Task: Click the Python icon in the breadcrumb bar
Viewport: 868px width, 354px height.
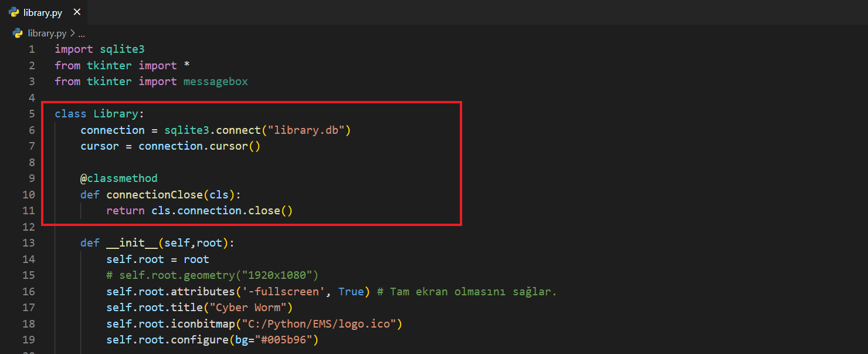Action: click(18, 33)
